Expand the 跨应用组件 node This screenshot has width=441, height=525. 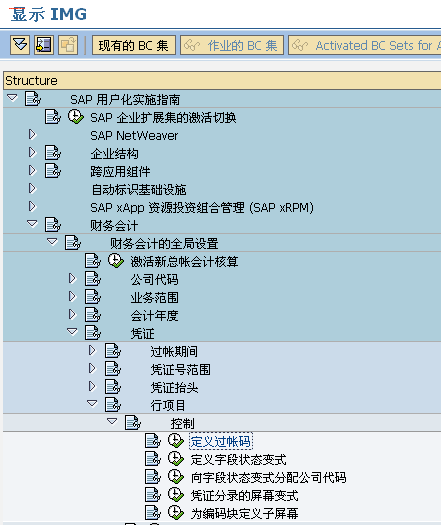pyautogui.click(x=32, y=171)
